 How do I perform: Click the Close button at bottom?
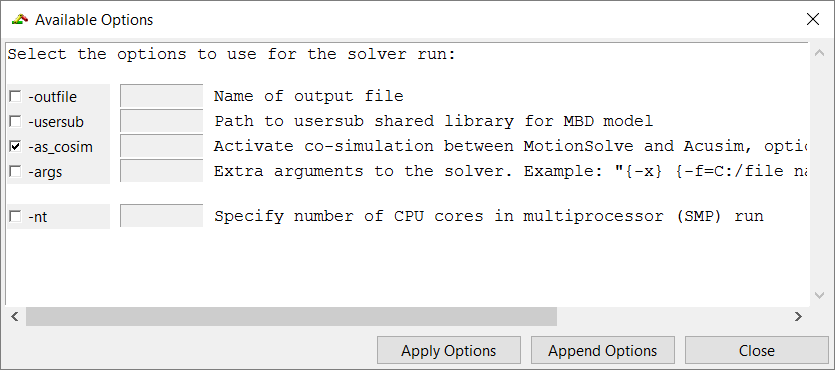[x=757, y=351]
